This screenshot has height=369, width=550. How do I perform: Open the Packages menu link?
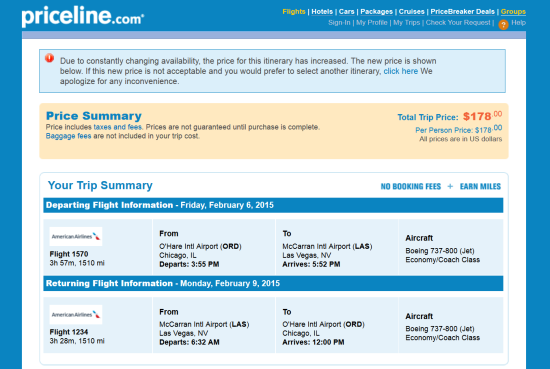[x=376, y=12]
